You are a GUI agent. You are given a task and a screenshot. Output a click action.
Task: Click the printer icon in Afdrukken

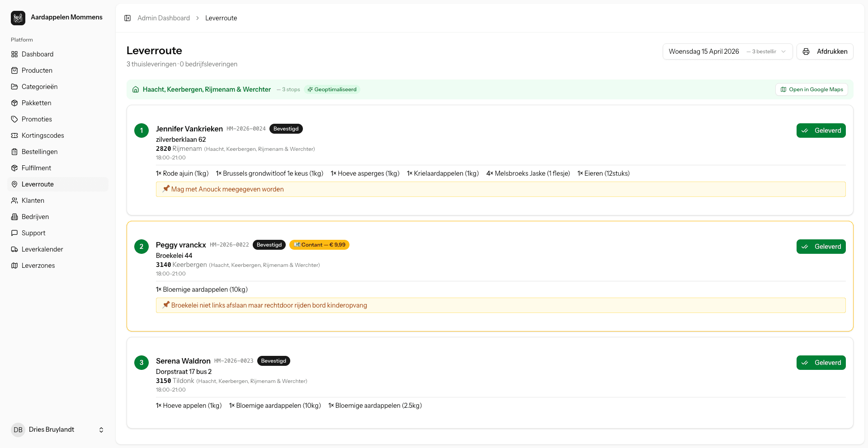click(806, 51)
